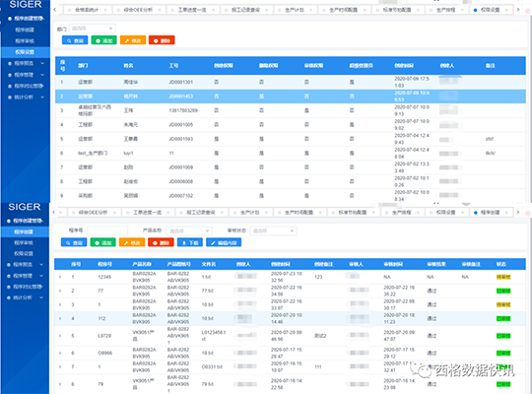
Task: Open the 部门 department dropdown
Action: pos(92,29)
